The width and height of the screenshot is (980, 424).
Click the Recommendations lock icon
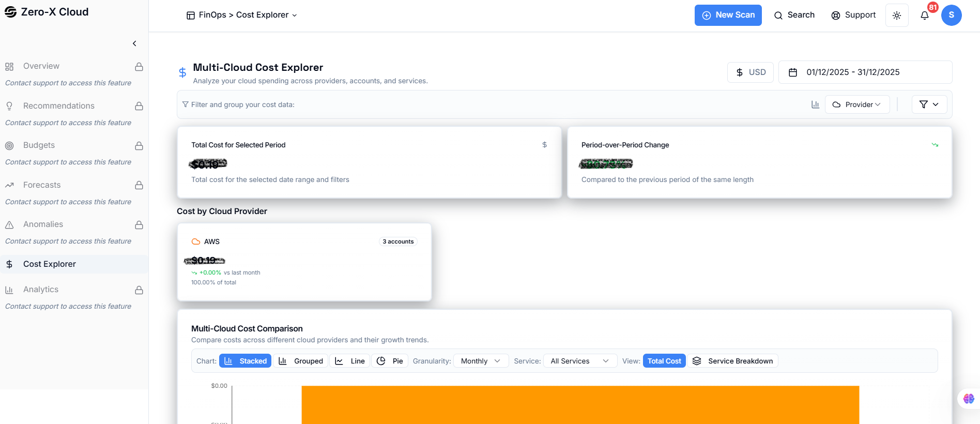click(139, 106)
